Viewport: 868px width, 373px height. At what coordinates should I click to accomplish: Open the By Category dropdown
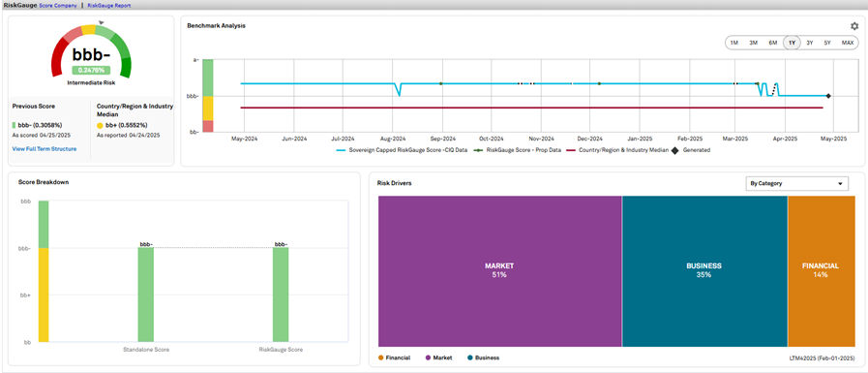tap(796, 183)
